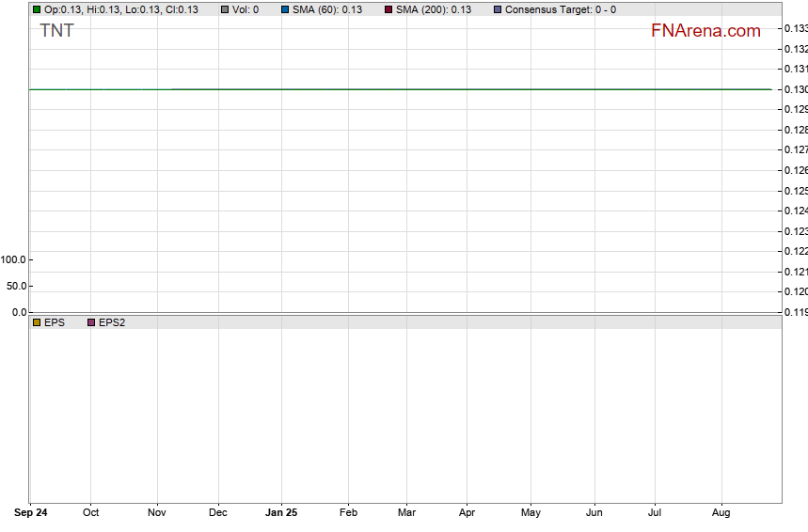Click the dark red SMA (200) swatch

tap(389, 9)
